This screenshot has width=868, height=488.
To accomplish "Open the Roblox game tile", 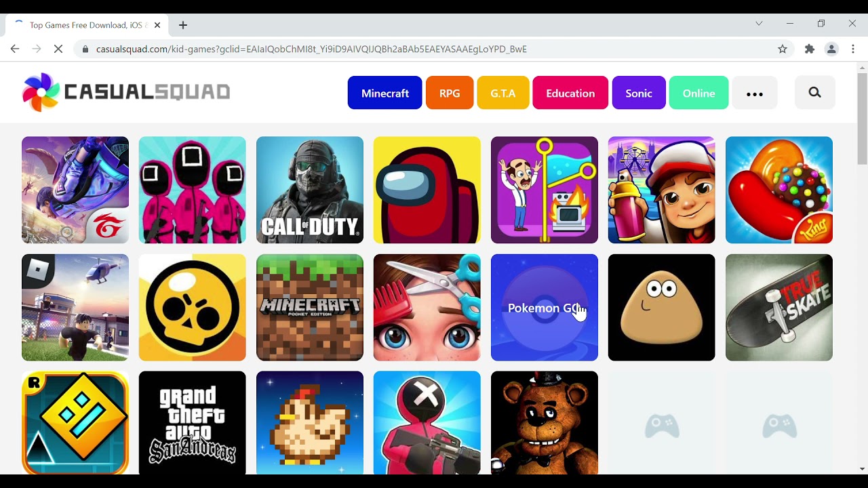I will coord(75,307).
